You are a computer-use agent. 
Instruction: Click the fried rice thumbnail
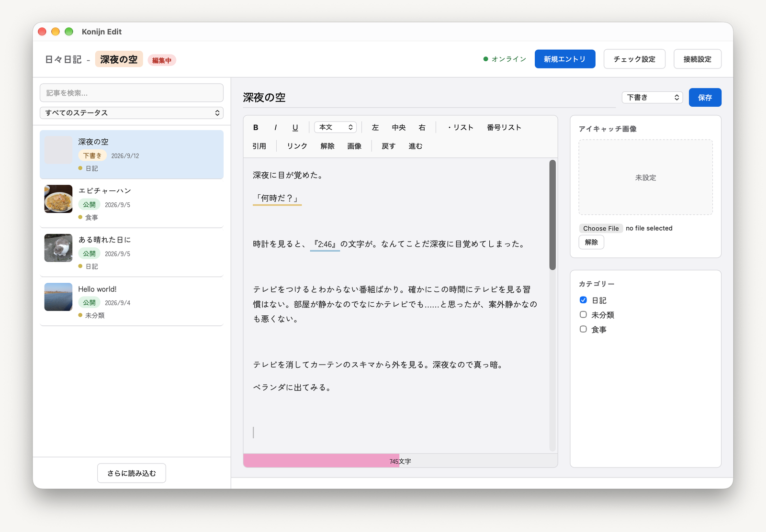click(x=58, y=199)
